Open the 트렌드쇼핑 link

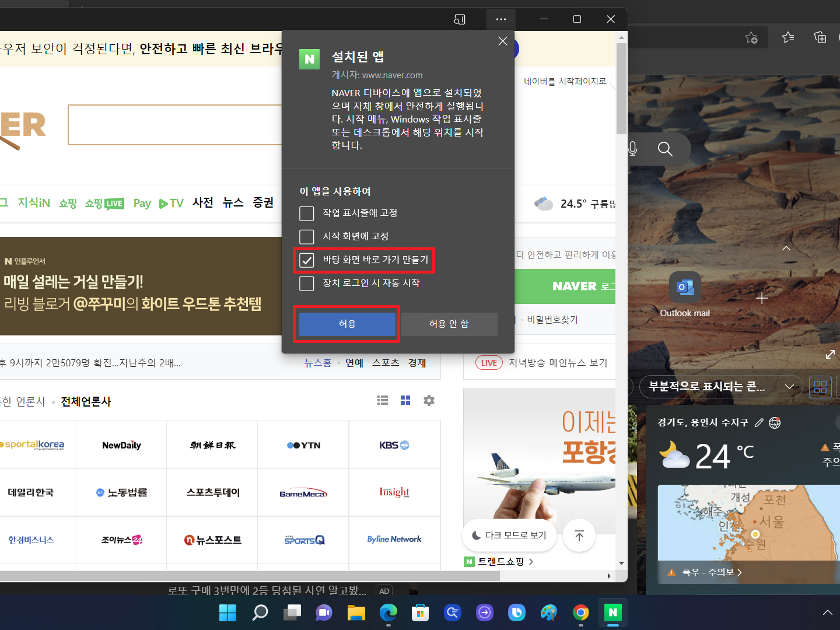501,561
